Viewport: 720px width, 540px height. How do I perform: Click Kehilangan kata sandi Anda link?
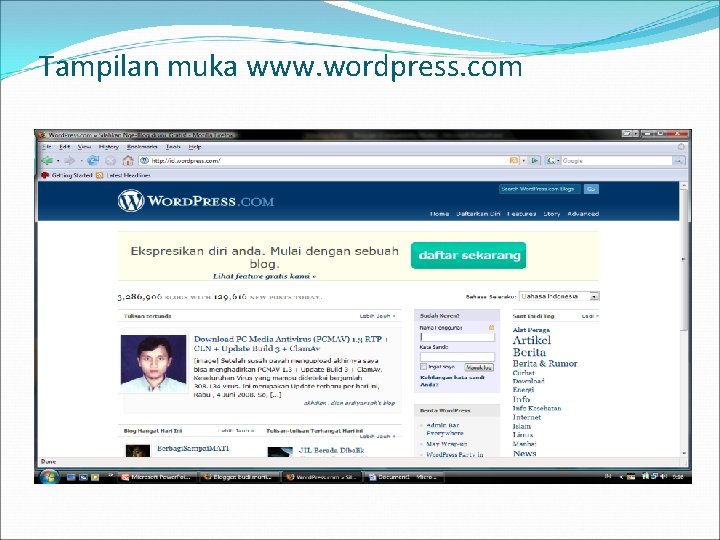click(x=452, y=381)
